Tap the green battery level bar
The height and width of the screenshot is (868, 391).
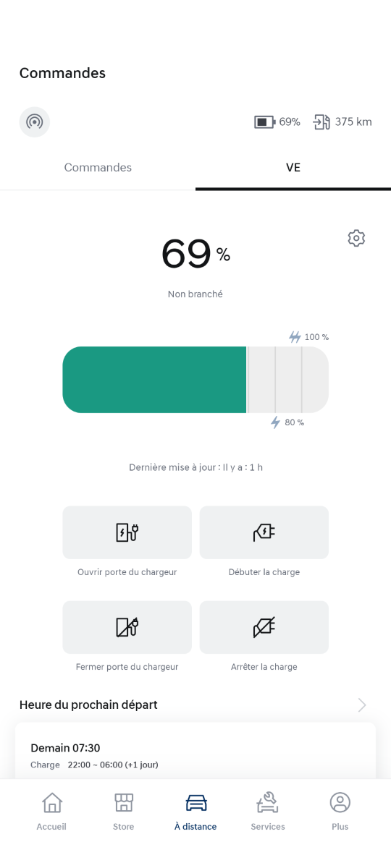click(x=155, y=380)
